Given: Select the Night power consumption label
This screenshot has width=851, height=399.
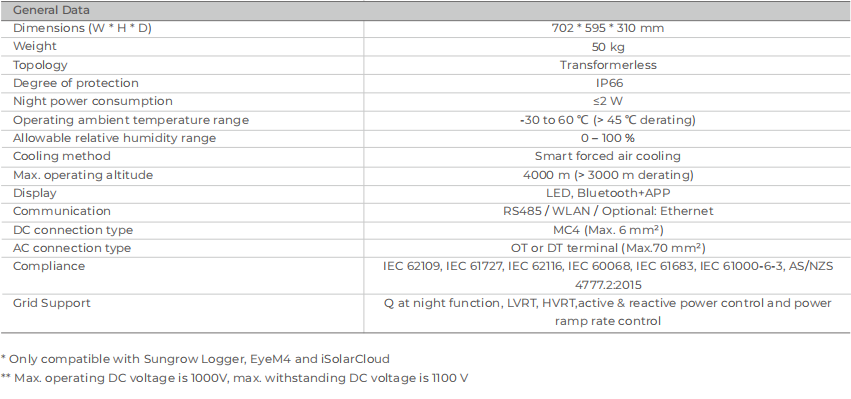Looking at the screenshot, I should click(93, 102).
